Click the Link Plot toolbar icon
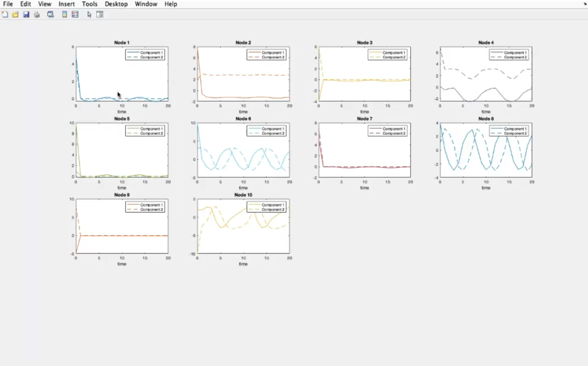The height and width of the screenshot is (366, 588). point(50,15)
